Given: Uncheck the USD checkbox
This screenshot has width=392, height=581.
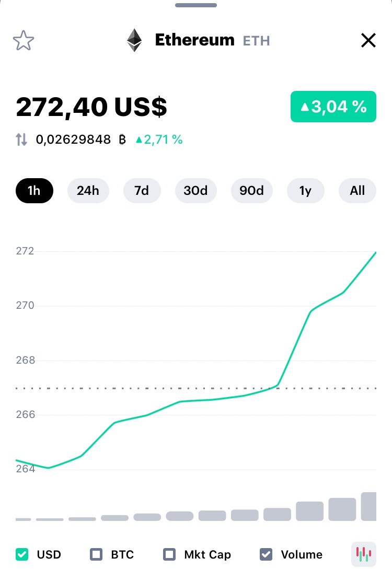Looking at the screenshot, I should [x=22, y=554].
